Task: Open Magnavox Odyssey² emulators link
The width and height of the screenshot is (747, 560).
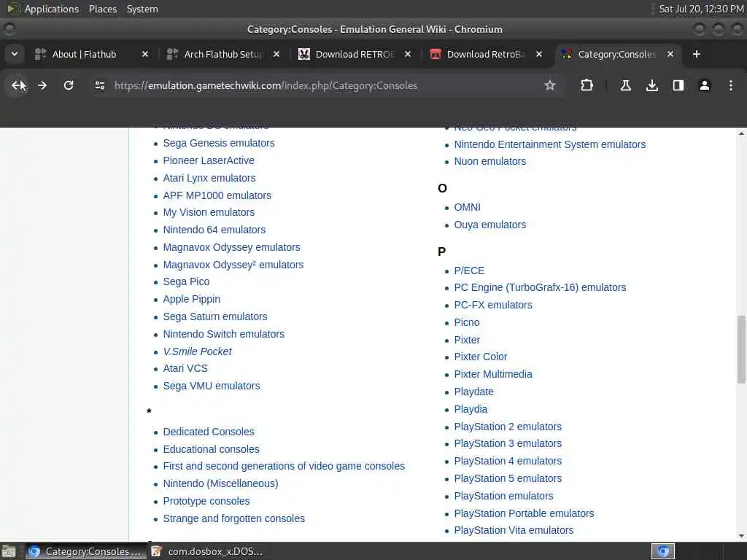Action: [x=233, y=265]
